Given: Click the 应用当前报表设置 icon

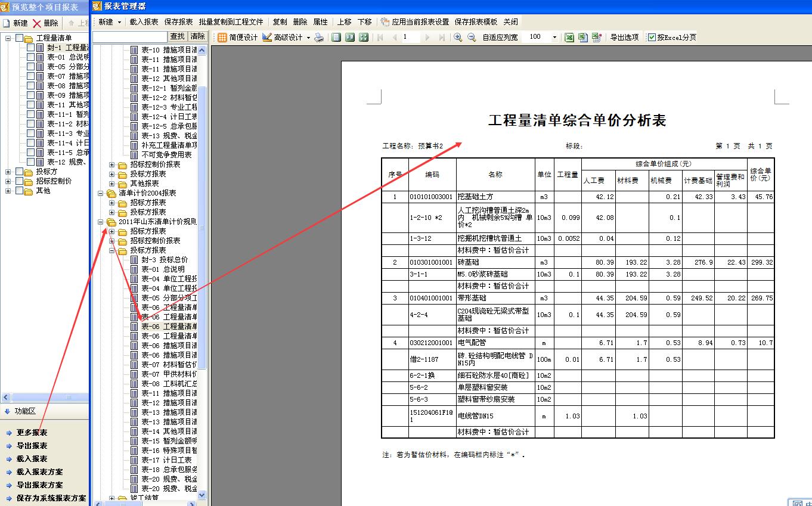Looking at the screenshot, I should tap(385, 21).
